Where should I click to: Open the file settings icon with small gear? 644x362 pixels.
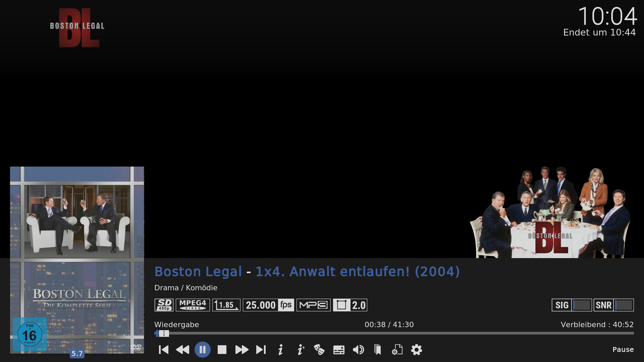point(397,350)
